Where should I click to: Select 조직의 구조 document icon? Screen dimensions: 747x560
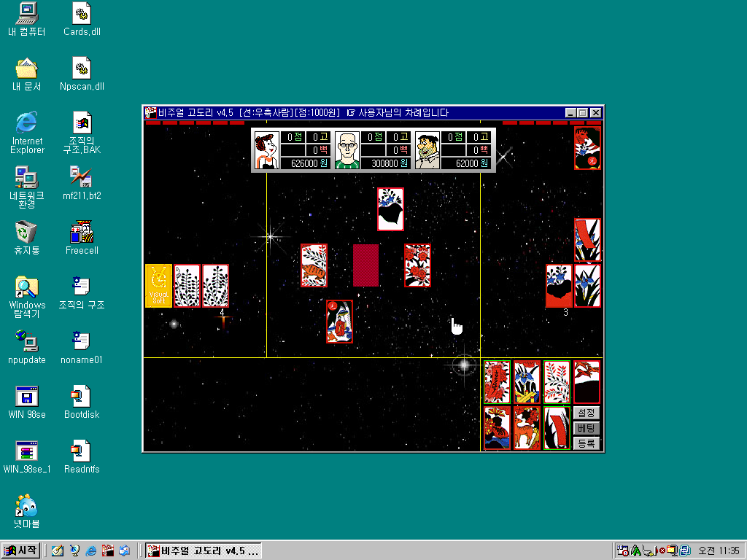(82, 292)
